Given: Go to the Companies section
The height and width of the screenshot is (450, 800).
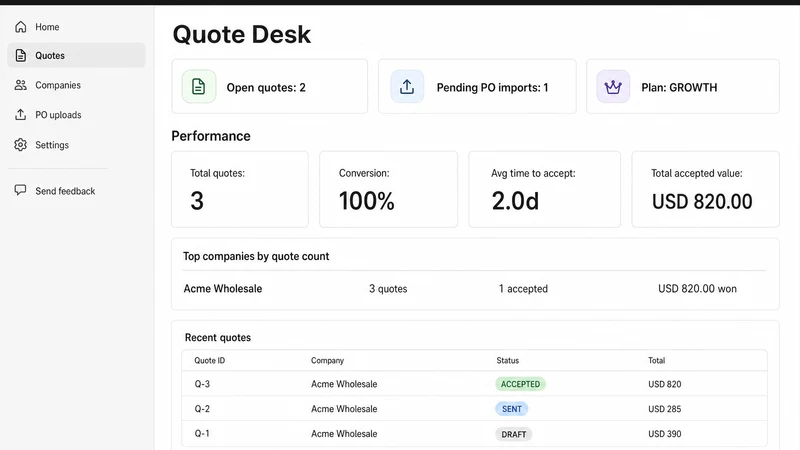Looking at the screenshot, I should pyautogui.click(x=77, y=85).
